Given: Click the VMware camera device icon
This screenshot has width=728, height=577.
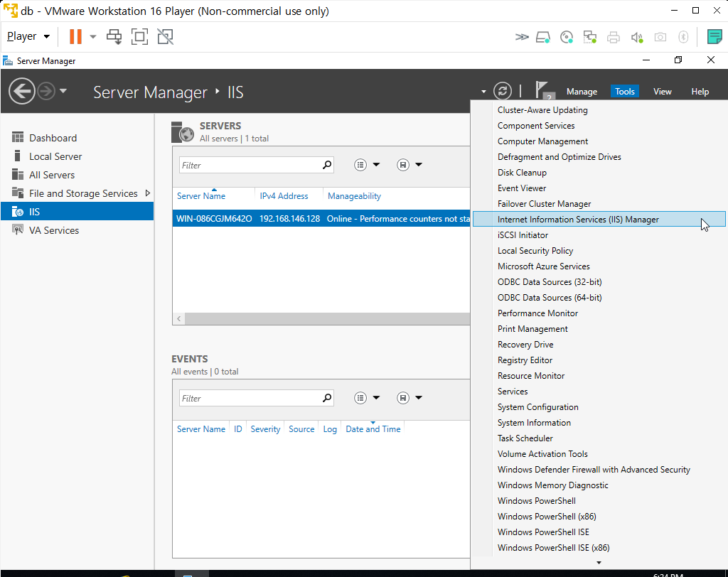Looking at the screenshot, I should 660,37.
